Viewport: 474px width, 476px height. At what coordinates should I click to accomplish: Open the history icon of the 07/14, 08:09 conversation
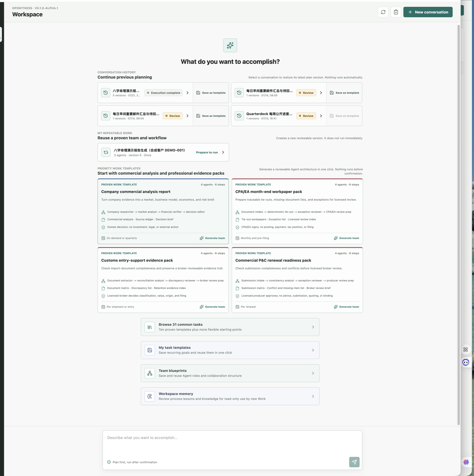pyautogui.click(x=239, y=93)
